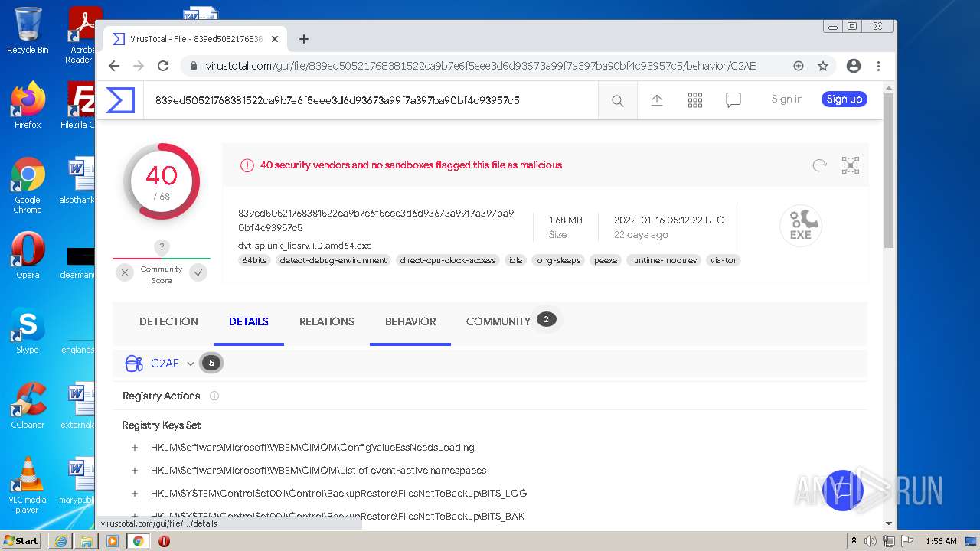Click the Chrome address bar URL

click(480, 66)
